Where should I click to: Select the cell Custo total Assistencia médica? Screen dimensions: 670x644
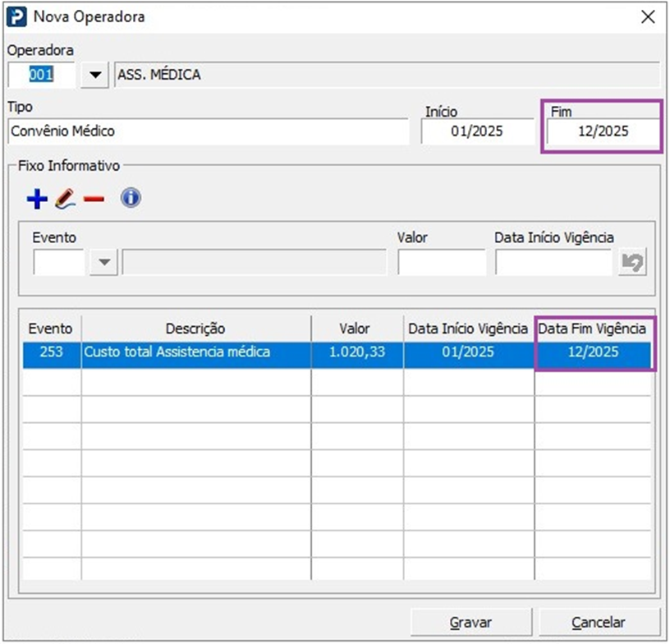195,355
